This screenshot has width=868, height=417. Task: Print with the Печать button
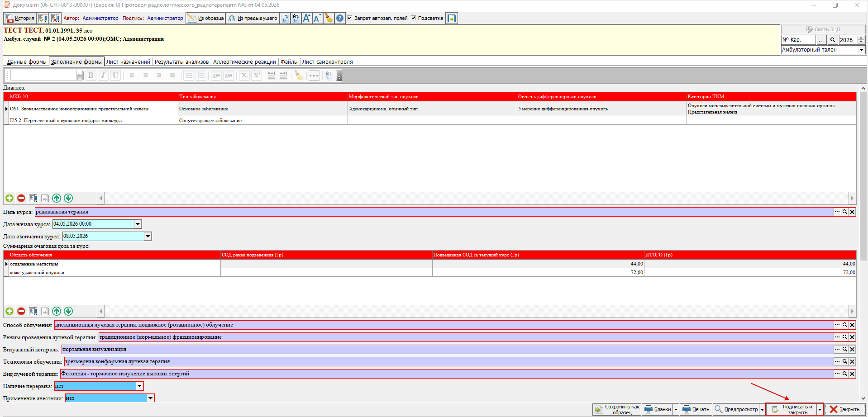pos(696,409)
